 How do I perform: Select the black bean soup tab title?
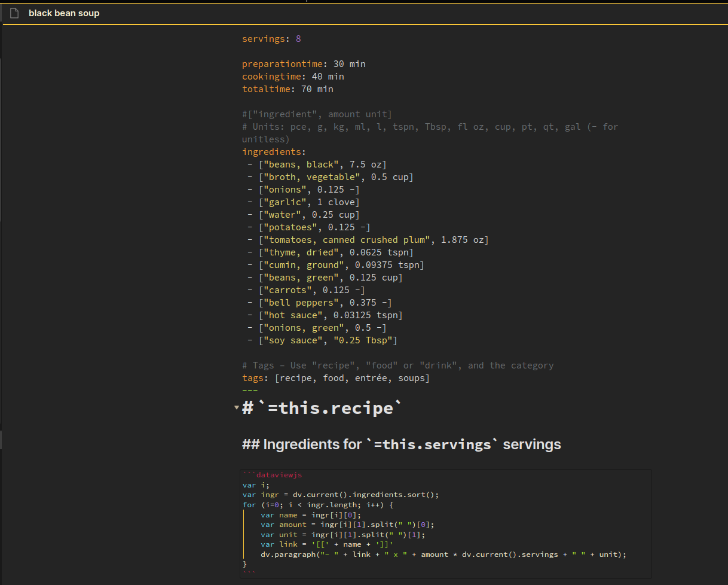coord(64,13)
